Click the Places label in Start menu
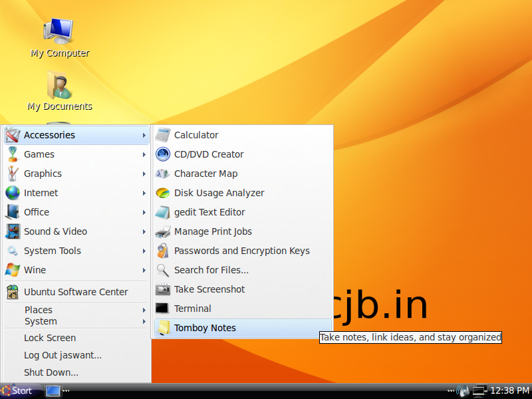 [x=39, y=310]
